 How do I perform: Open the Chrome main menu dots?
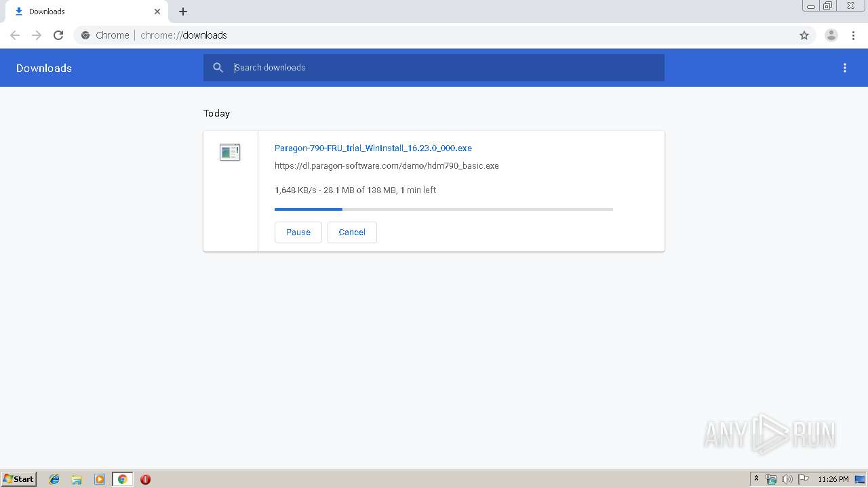pos(853,35)
